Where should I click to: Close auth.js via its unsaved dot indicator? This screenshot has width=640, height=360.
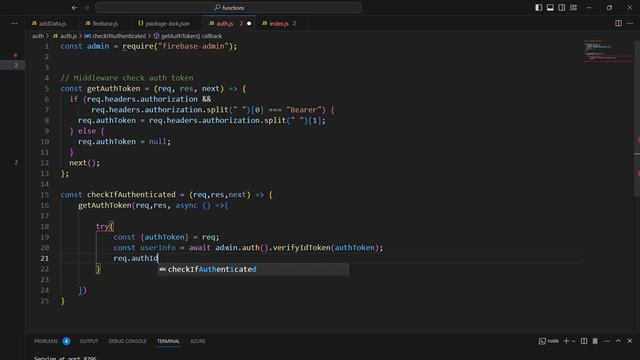point(249,24)
